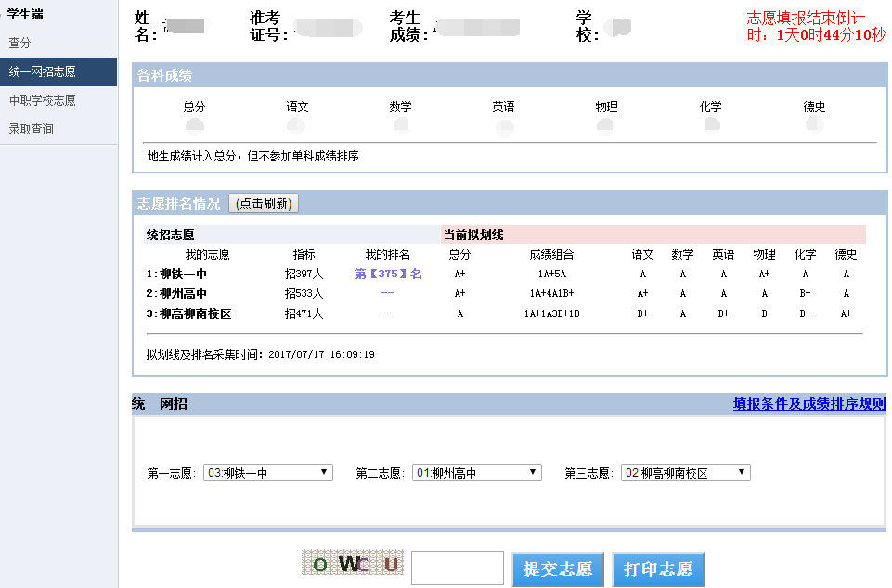Click my ranking 第【375】名 text
Screen dimensions: 892x588
388,274
